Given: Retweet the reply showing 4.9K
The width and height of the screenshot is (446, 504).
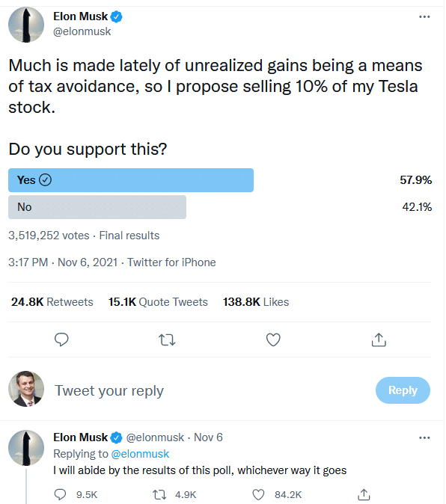Looking at the screenshot, I should tap(159, 494).
